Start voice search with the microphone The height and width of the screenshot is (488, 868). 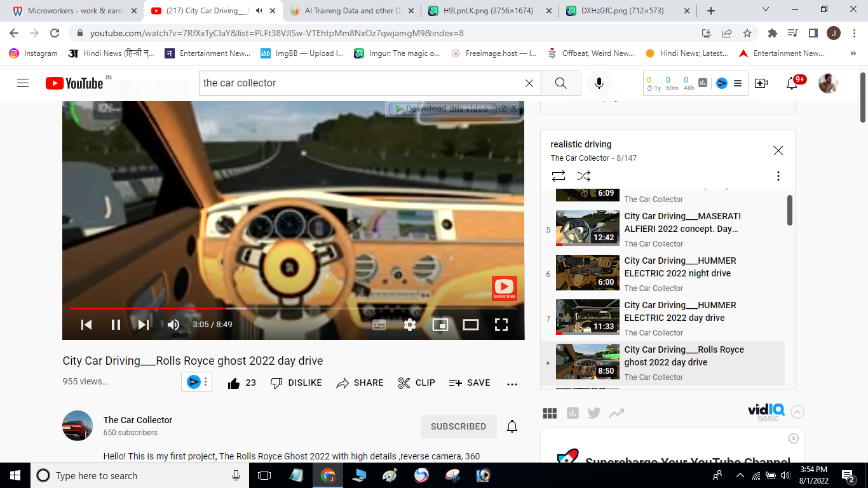pyautogui.click(x=599, y=83)
